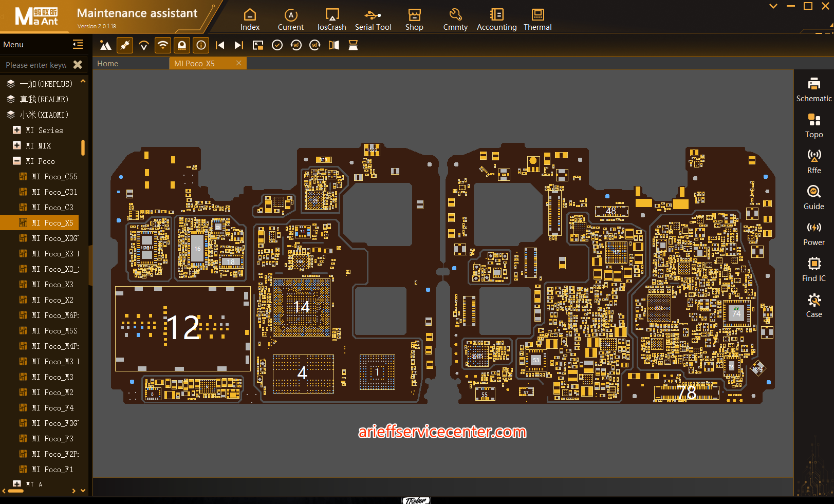Rotate board 90 degrees clockwise
834x504 pixels.
pyautogui.click(x=315, y=45)
